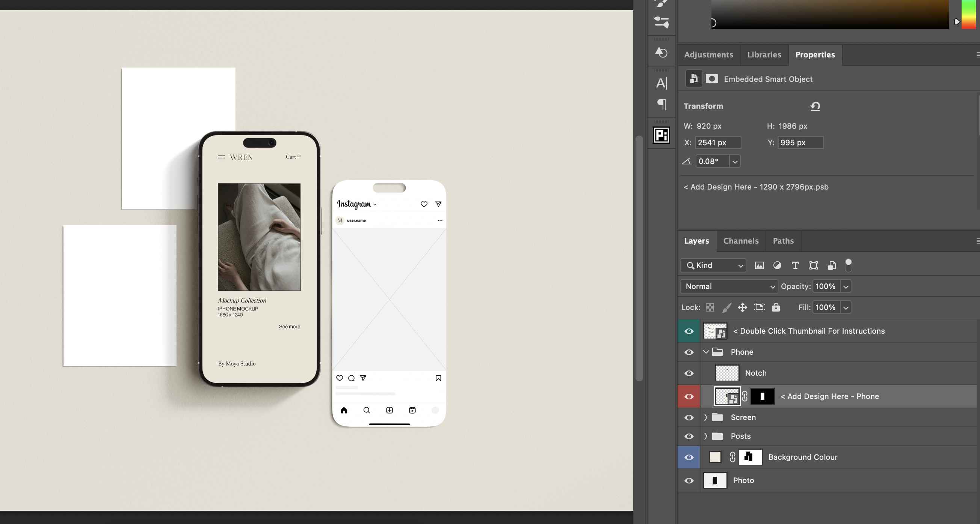This screenshot has width=980, height=524.
Task: Click lock position move icon
Action: (x=742, y=307)
